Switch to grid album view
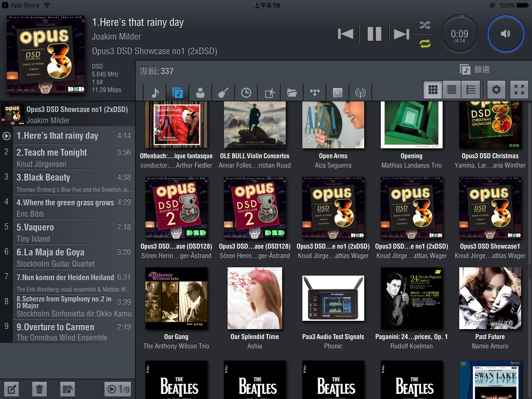 coord(433,90)
